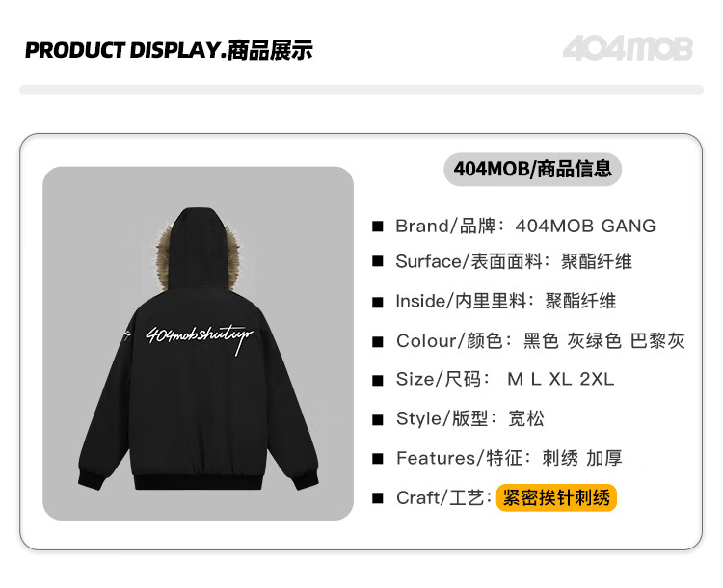Click the bullet square beside Brand/品牌
The width and height of the screenshot is (723, 588).
378,227
